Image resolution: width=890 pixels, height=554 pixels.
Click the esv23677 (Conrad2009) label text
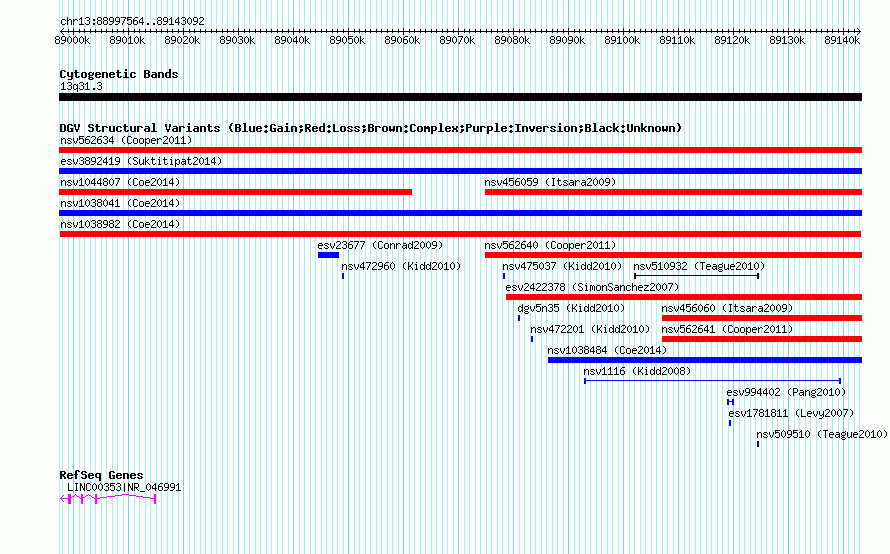coord(380,245)
